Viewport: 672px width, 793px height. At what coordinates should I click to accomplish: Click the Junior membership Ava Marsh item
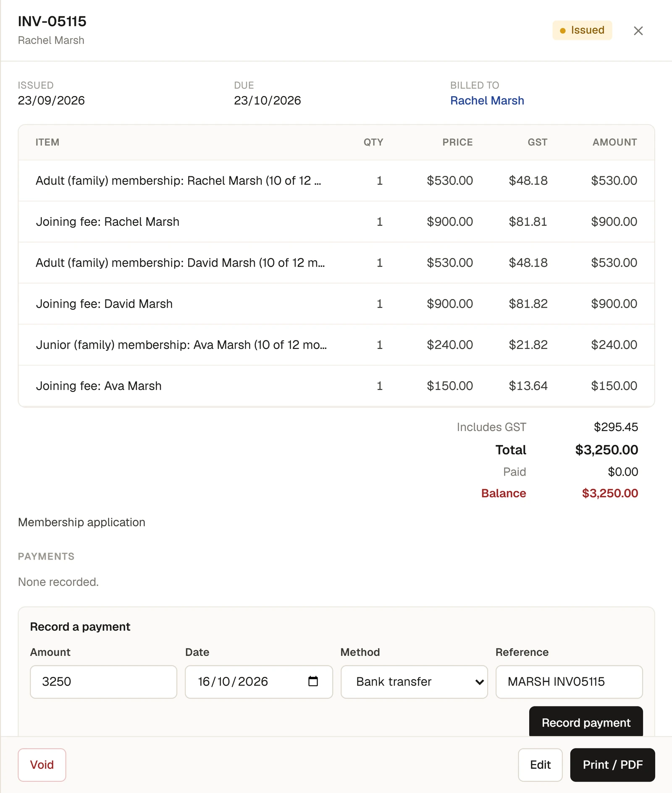181,345
